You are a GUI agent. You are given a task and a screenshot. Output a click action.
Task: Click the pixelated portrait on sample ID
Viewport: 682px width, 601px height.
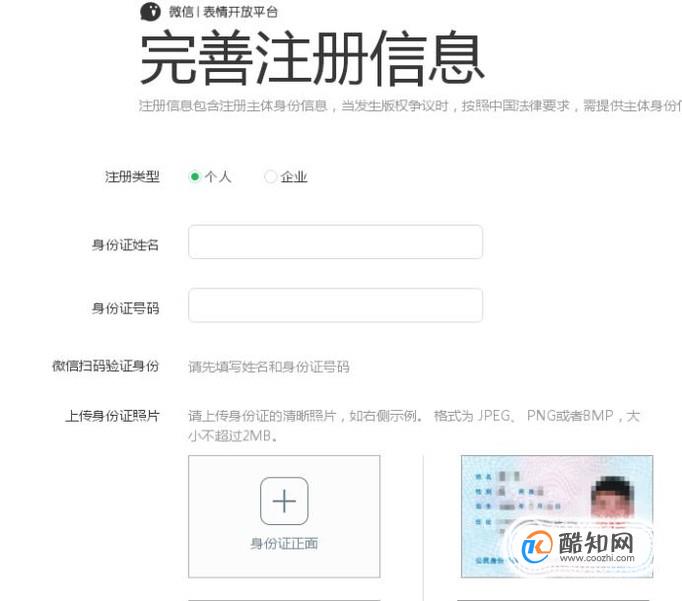coord(612,497)
